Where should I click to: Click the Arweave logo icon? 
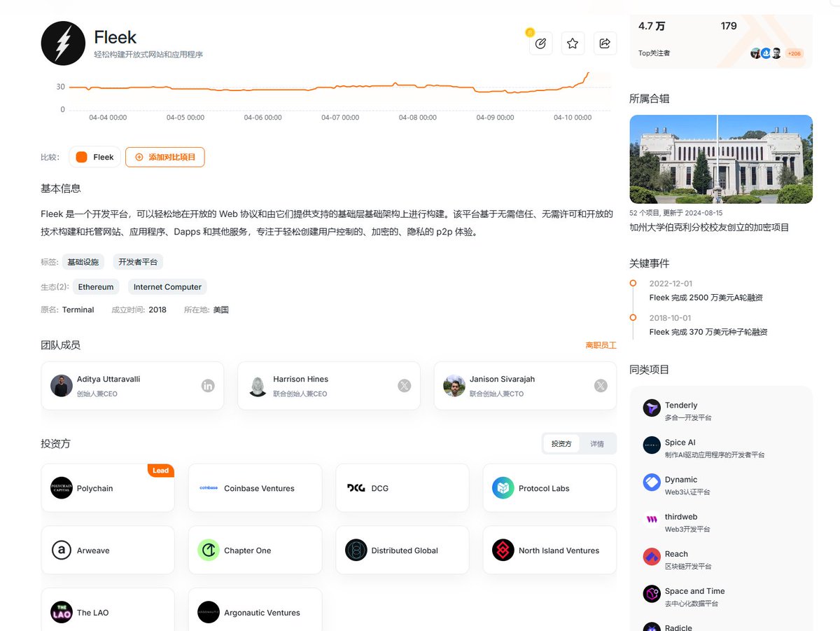point(62,550)
